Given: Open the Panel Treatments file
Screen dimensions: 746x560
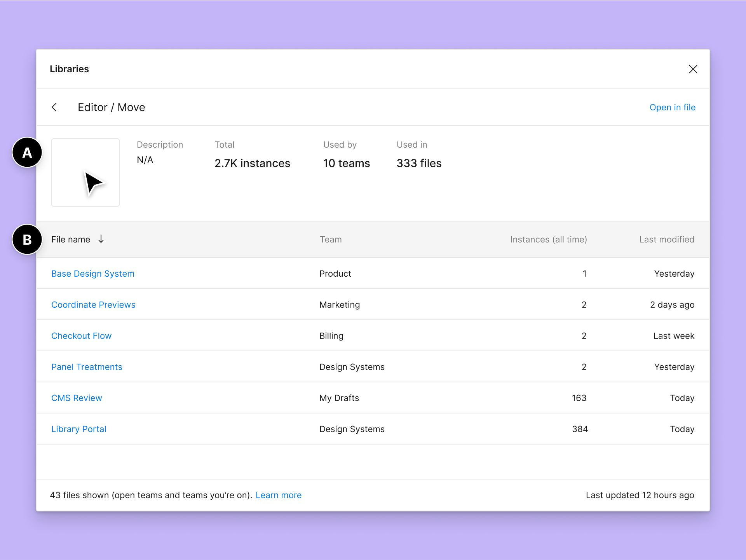Looking at the screenshot, I should (87, 367).
